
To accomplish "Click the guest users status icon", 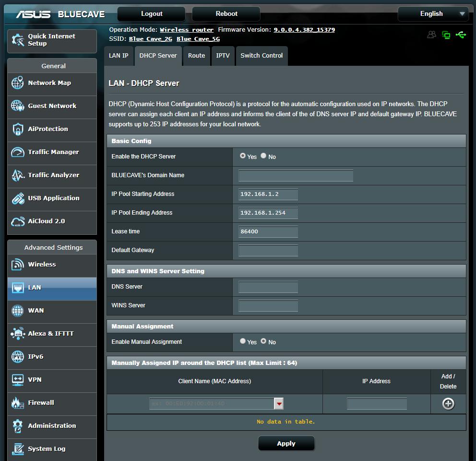I will (x=431, y=35).
